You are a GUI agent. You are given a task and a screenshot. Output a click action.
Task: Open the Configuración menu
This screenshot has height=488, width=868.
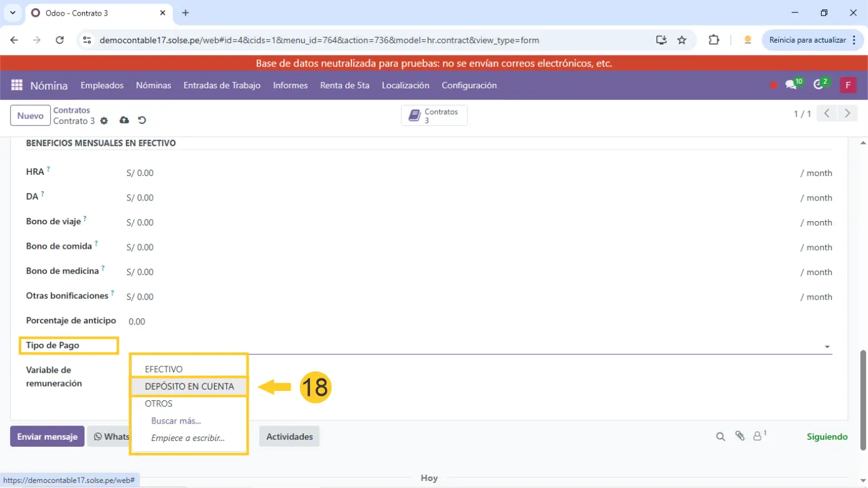point(469,85)
